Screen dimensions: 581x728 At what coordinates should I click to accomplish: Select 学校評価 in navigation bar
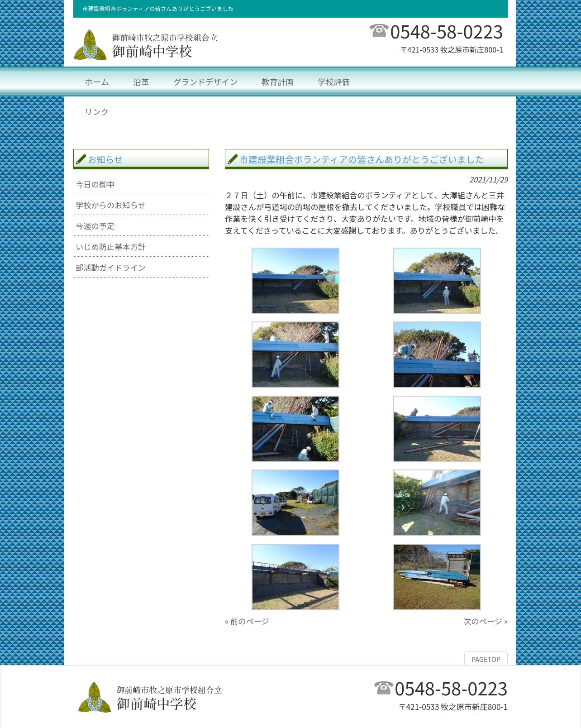pos(334,82)
